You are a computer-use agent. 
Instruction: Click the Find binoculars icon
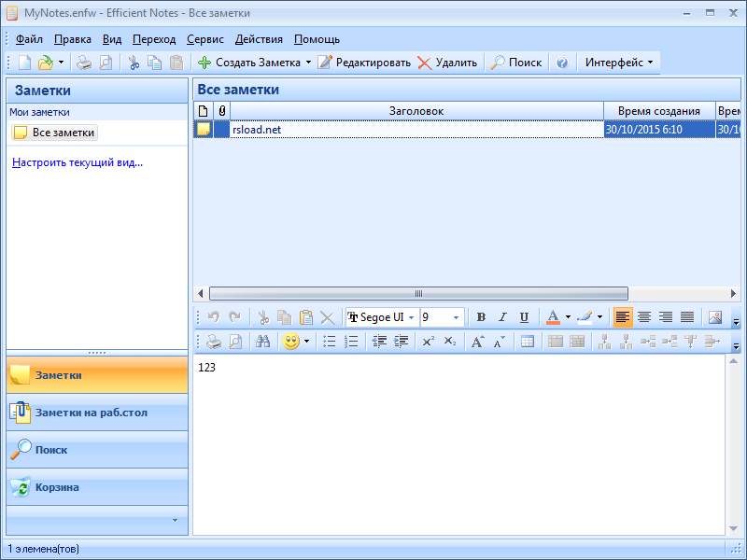(263, 342)
